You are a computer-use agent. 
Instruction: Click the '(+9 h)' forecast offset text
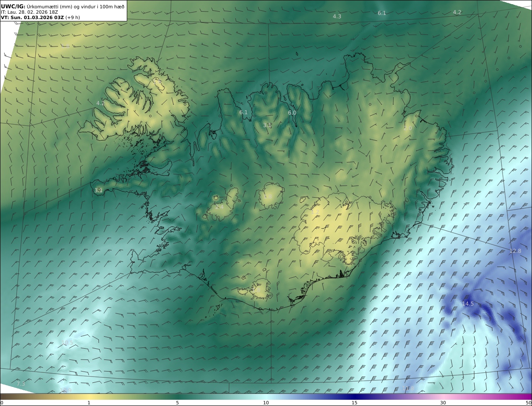tap(72, 17)
